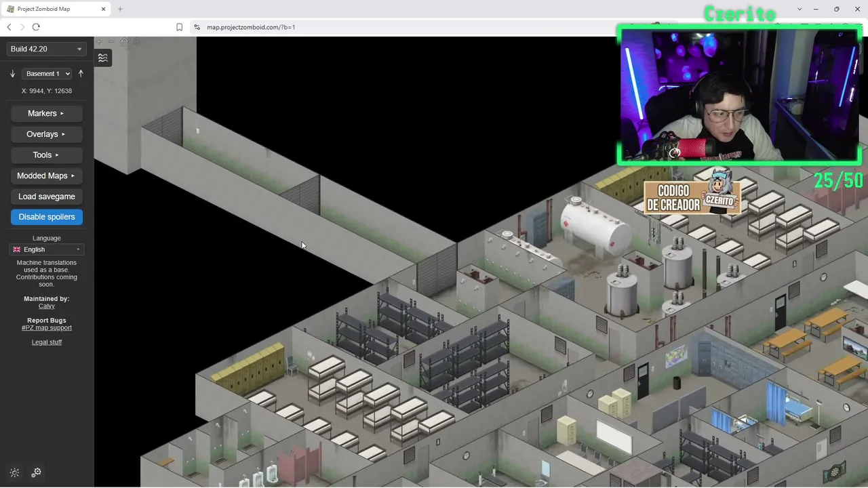Open the English language dropdown
This screenshot has height=488, width=868.
[x=47, y=249]
